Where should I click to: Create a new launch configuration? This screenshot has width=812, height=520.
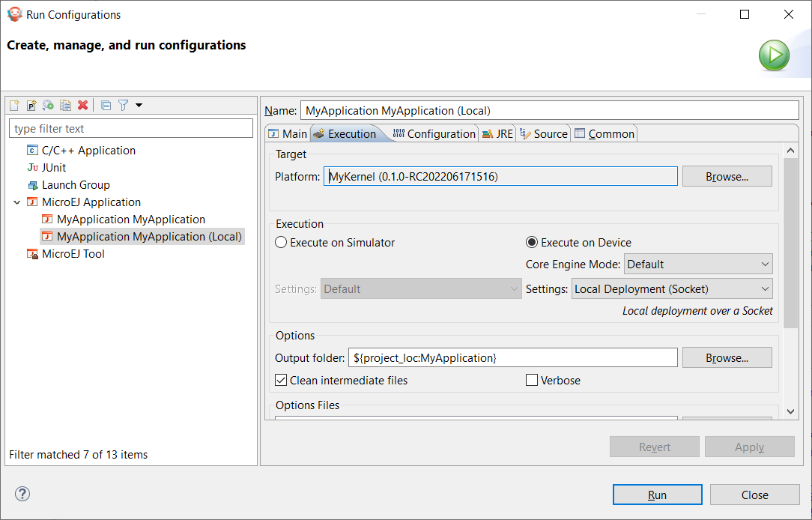[x=13, y=105]
